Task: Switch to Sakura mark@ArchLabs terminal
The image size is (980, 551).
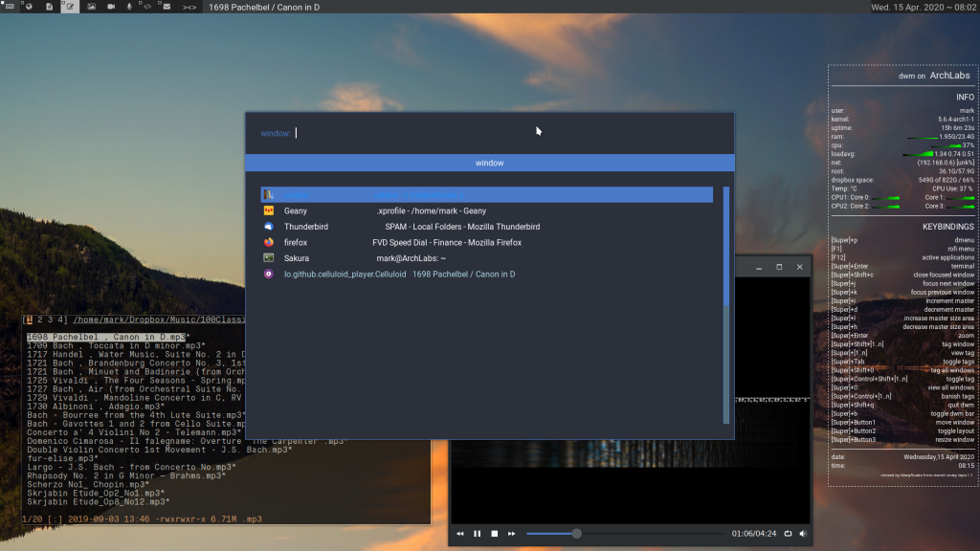Action: [487, 258]
